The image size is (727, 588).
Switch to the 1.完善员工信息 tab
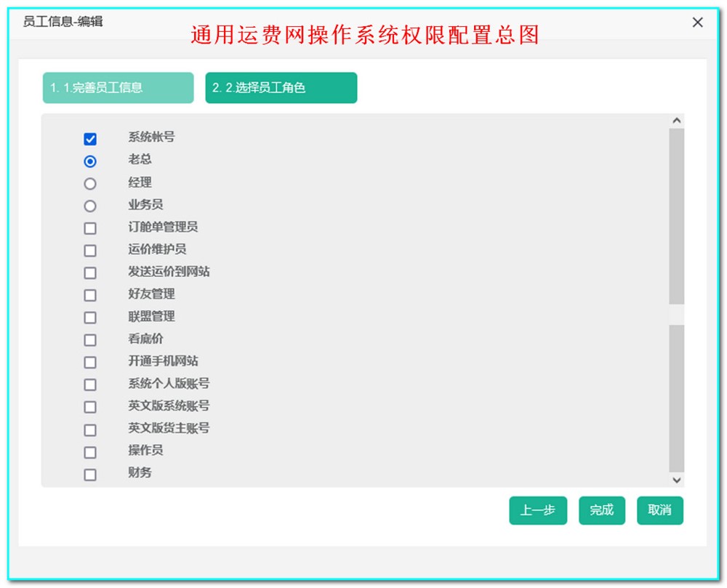[x=118, y=87]
